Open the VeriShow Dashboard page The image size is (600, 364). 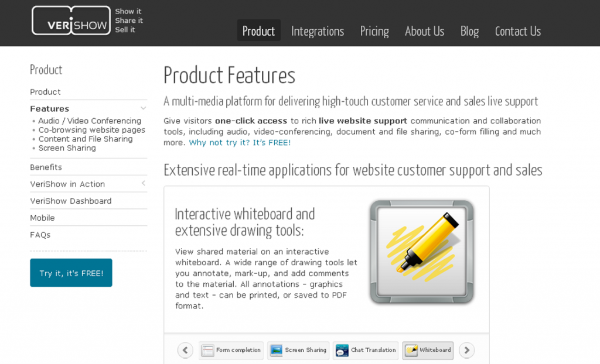tap(71, 201)
